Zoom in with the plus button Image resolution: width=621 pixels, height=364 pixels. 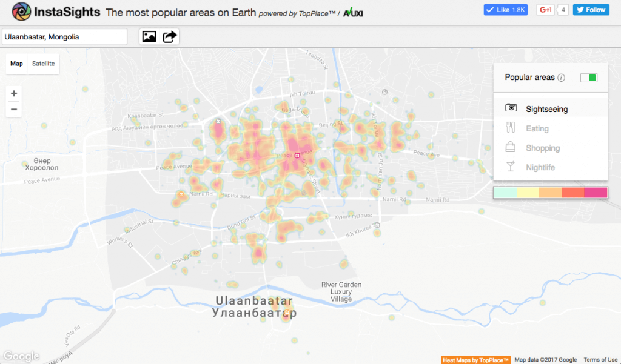click(14, 93)
